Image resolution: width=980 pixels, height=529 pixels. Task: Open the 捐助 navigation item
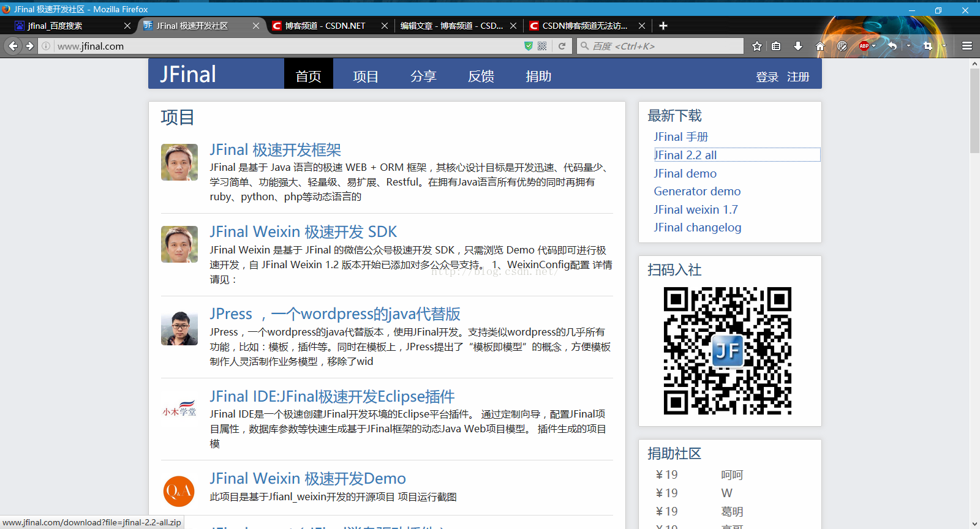coord(538,76)
